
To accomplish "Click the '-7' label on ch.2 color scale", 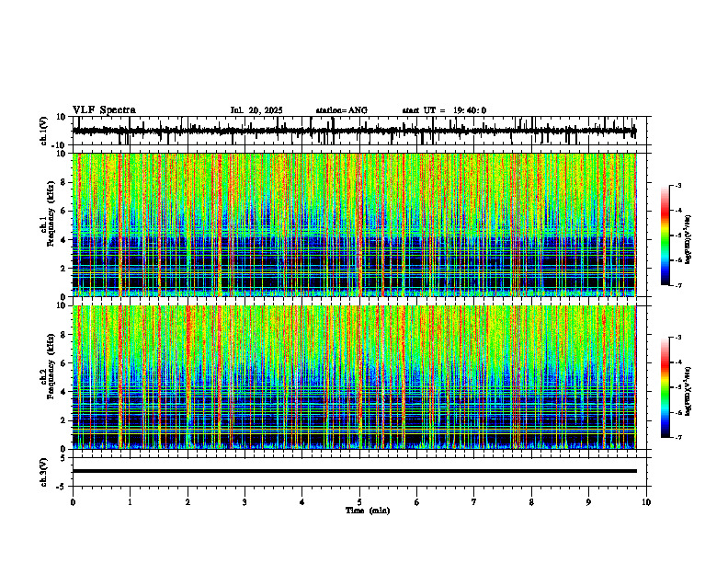I will [x=678, y=437].
